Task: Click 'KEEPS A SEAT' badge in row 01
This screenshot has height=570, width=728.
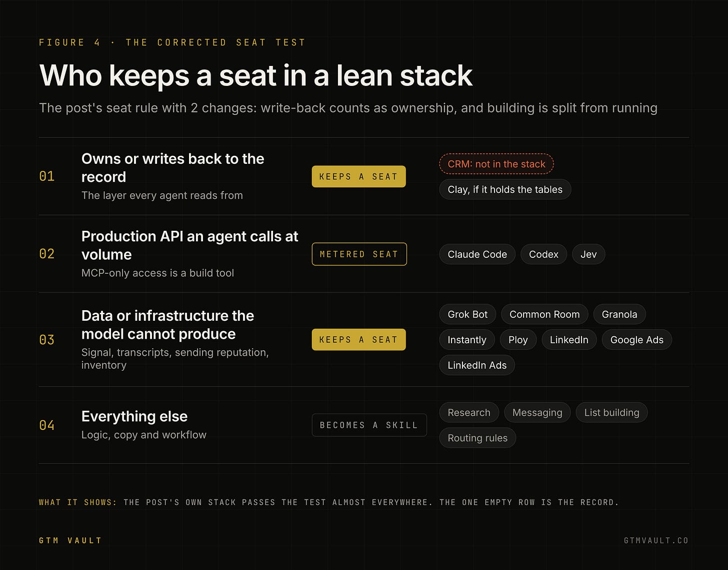Action: pyautogui.click(x=358, y=177)
